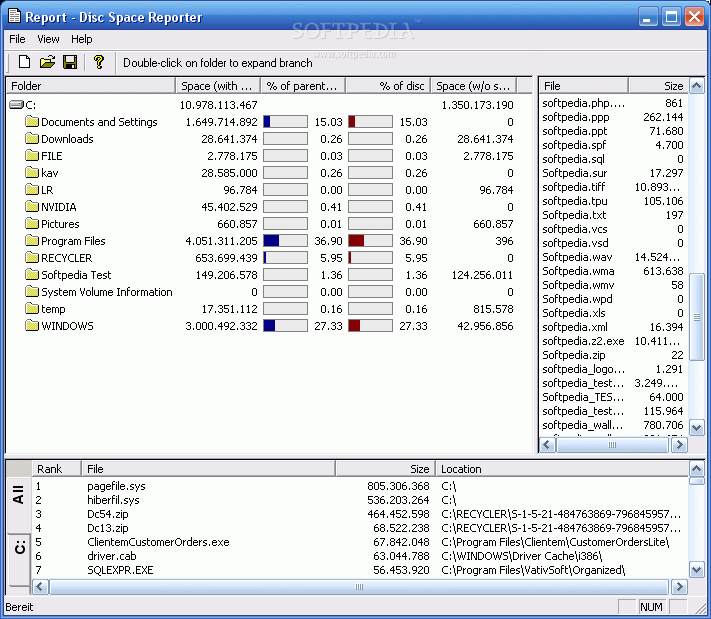Select the C: drive icon in tree
This screenshot has height=619, width=711.
click(16, 105)
